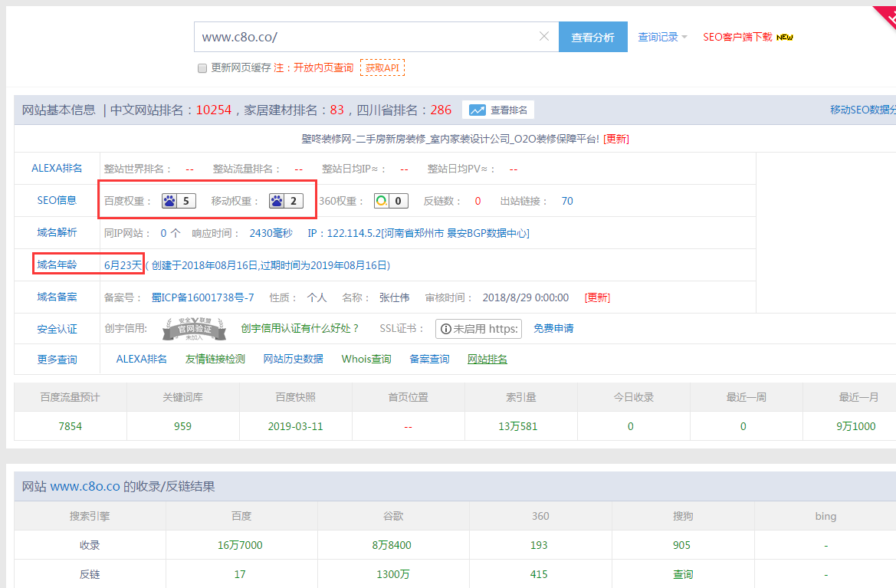Image resolution: width=896 pixels, height=588 pixels.
Task: Click the 查看排名 chart icon button
Action: point(498,110)
